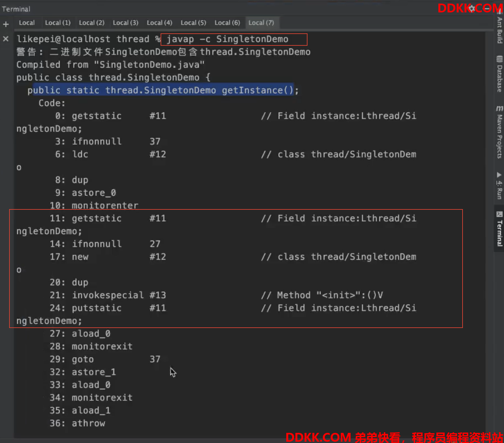Click the '11: getstatic #11' instruction
The height and width of the screenshot is (443, 504).
[x=108, y=218]
